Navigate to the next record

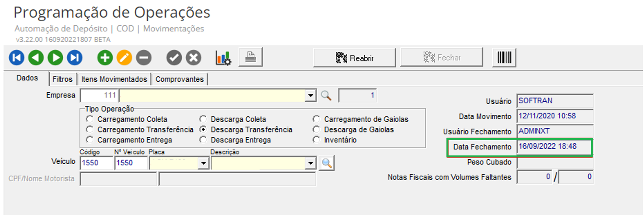(x=55, y=58)
